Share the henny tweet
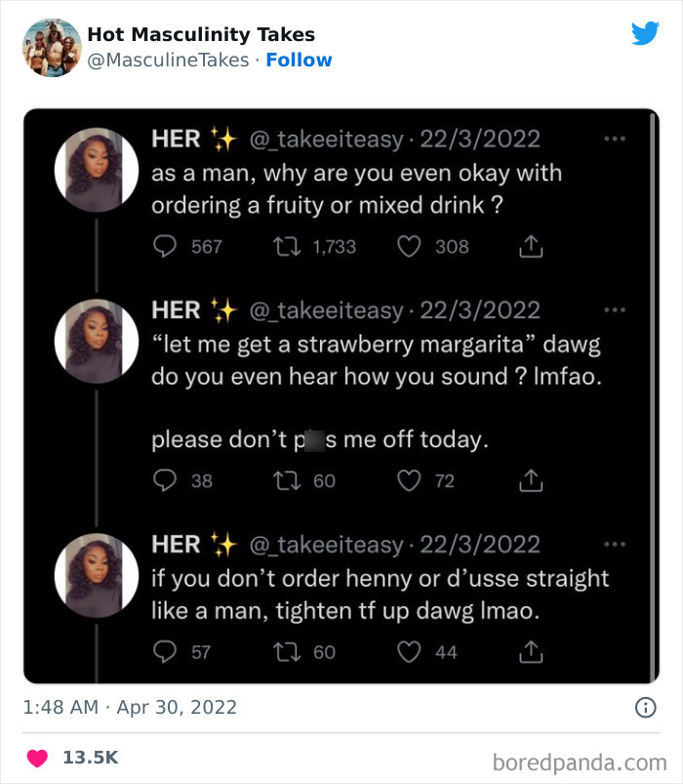 (531, 652)
